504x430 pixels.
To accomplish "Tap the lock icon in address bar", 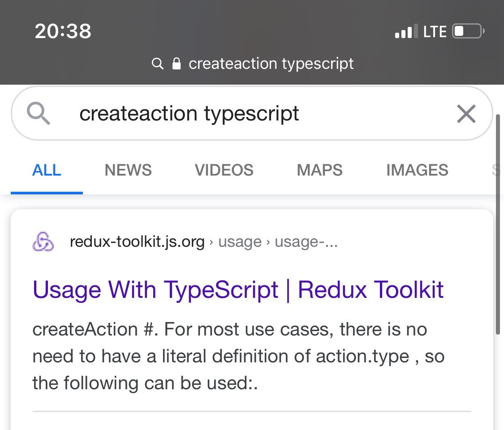I will tap(177, 64).
